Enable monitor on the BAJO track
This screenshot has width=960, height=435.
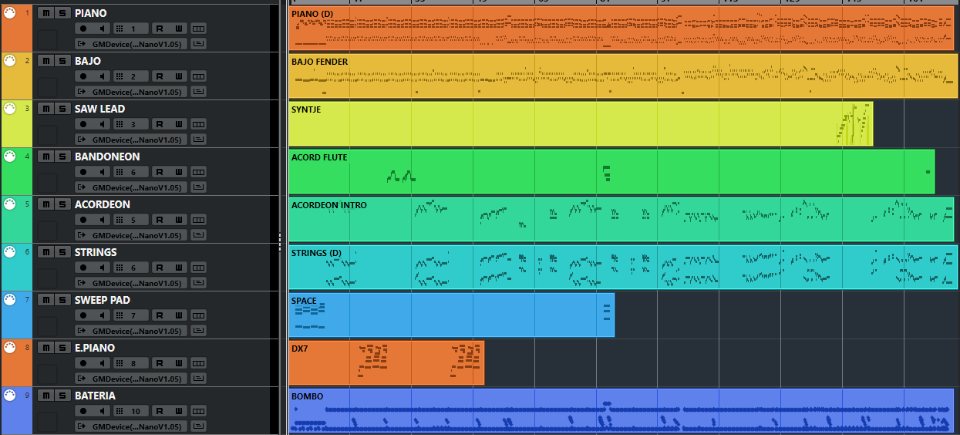pos(102,76)
